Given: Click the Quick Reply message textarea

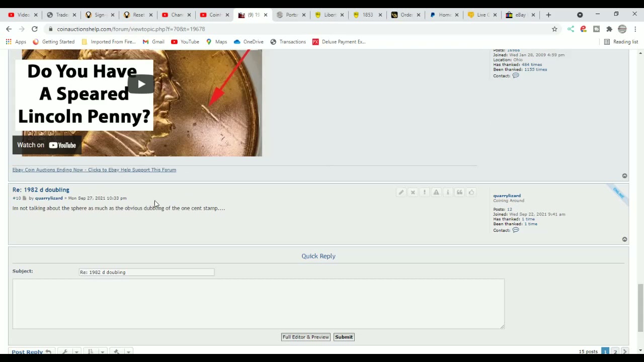Looking at the screenshot, I should click(258, 304).
